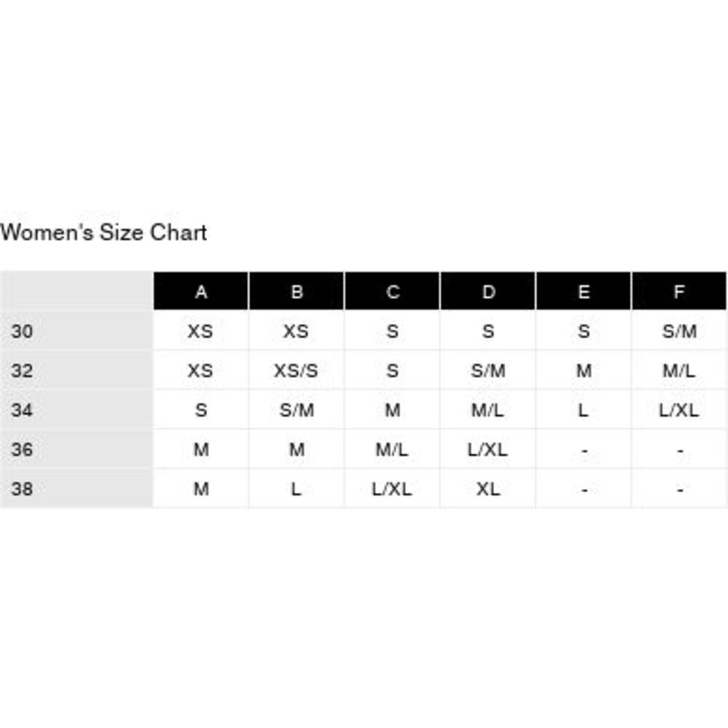
Task: Click the column A header
Action: (201, 291)
